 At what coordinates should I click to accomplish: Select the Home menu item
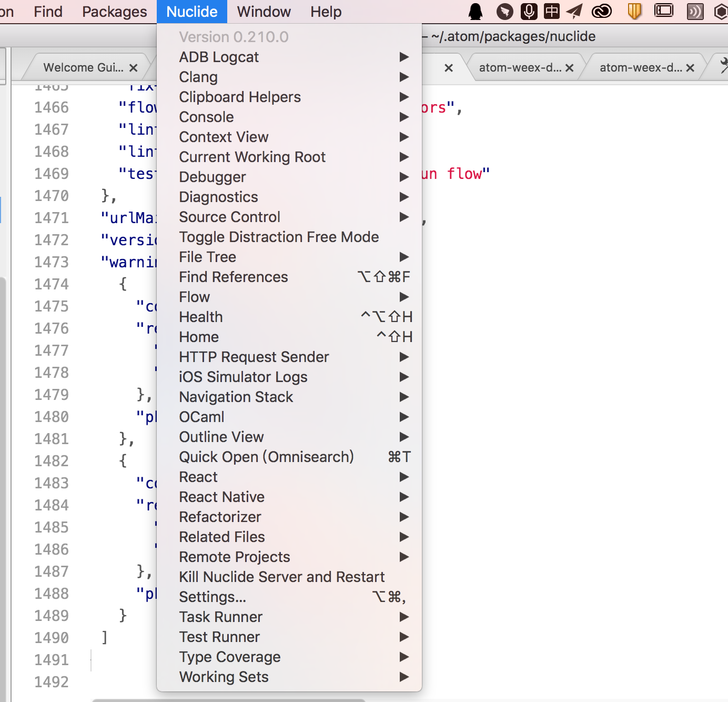[289, 337]
